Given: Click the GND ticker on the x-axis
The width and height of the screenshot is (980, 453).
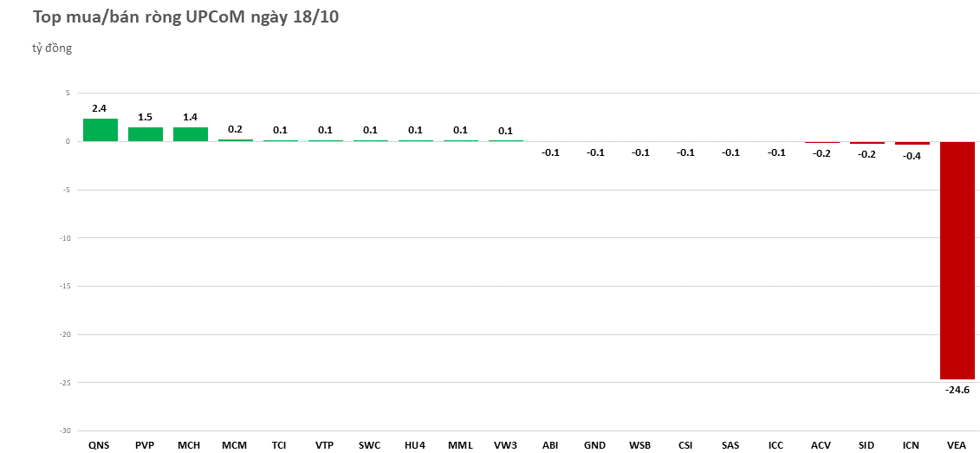Looking at the screenshot, I should point(594,445).
